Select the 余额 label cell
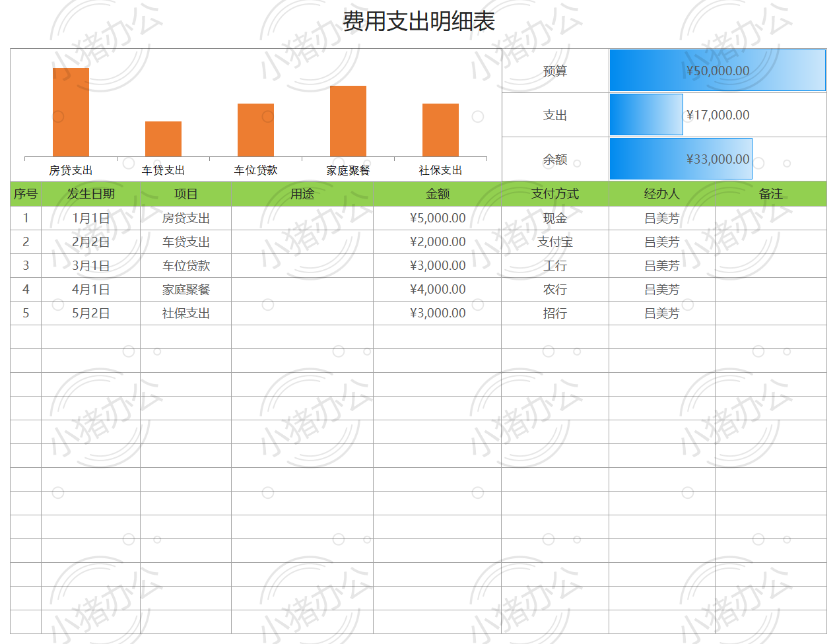This screenshot has height=644, width=837. (x=555, y=159)
